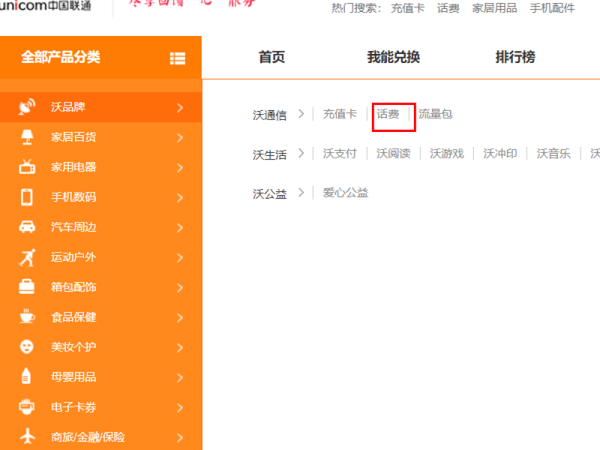Open the 我能兑换 tab
This screenshot has width=600, height=450.
393,58
